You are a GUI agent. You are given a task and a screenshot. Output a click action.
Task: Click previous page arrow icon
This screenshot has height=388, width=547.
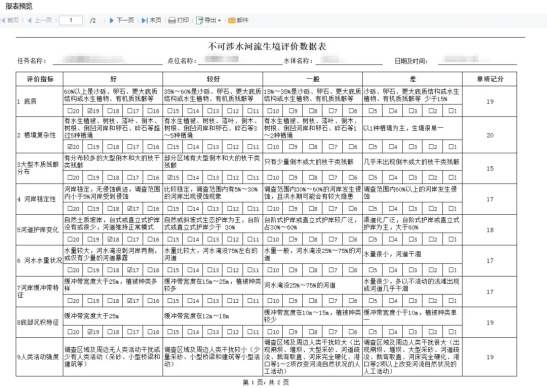(x=30, y=20)
